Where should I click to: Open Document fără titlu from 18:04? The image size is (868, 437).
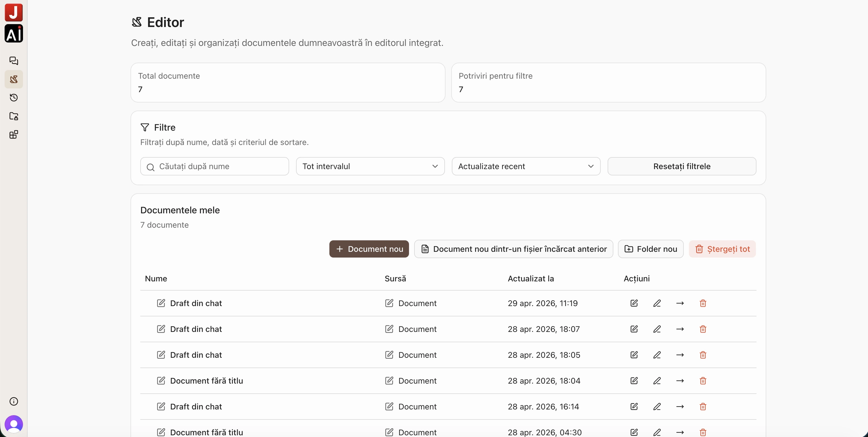(207, 380)
